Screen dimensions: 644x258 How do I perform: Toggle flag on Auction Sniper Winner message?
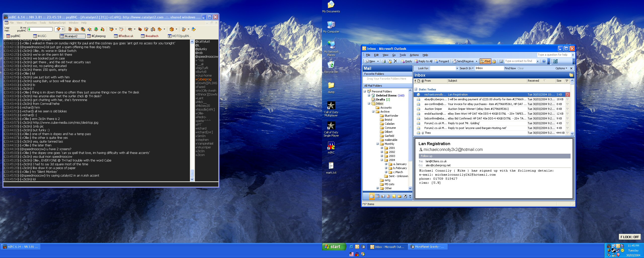(568, 109)
